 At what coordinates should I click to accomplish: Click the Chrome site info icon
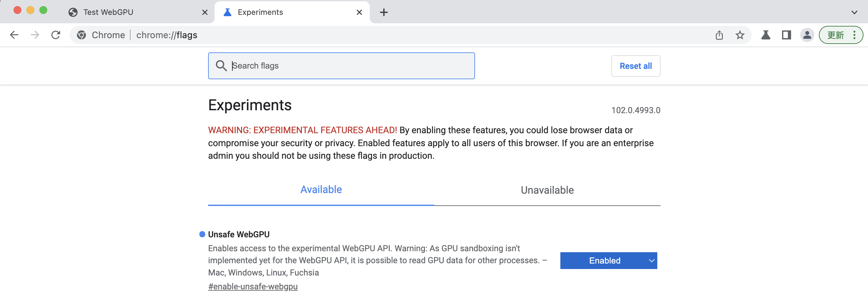coord(81,35)
